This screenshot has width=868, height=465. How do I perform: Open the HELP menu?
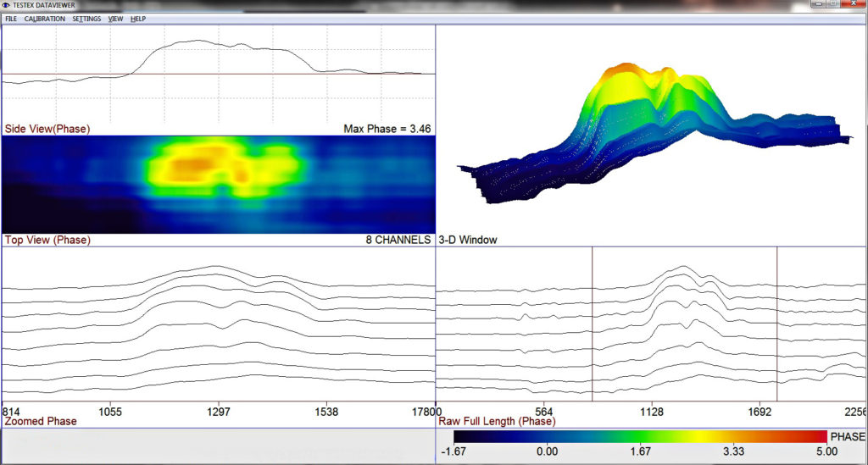[x=138, y=19]
